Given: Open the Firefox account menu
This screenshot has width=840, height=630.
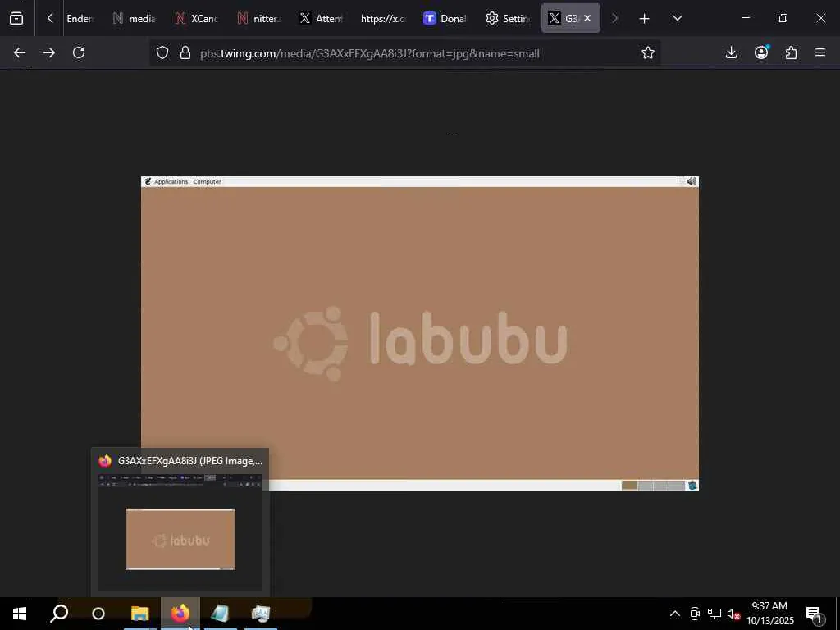Looking at the screenshot, I should [x=761, y=52].
